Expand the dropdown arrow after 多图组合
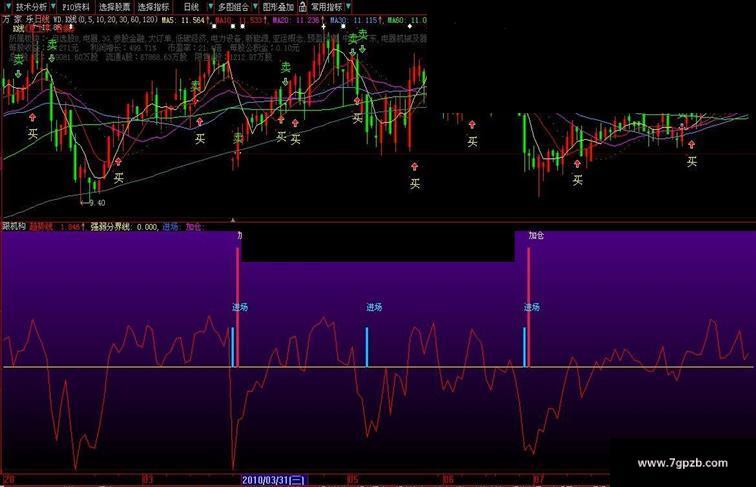The height and width of the screenshot is (487, 756). pyautogui.click(x=256, y=7)
